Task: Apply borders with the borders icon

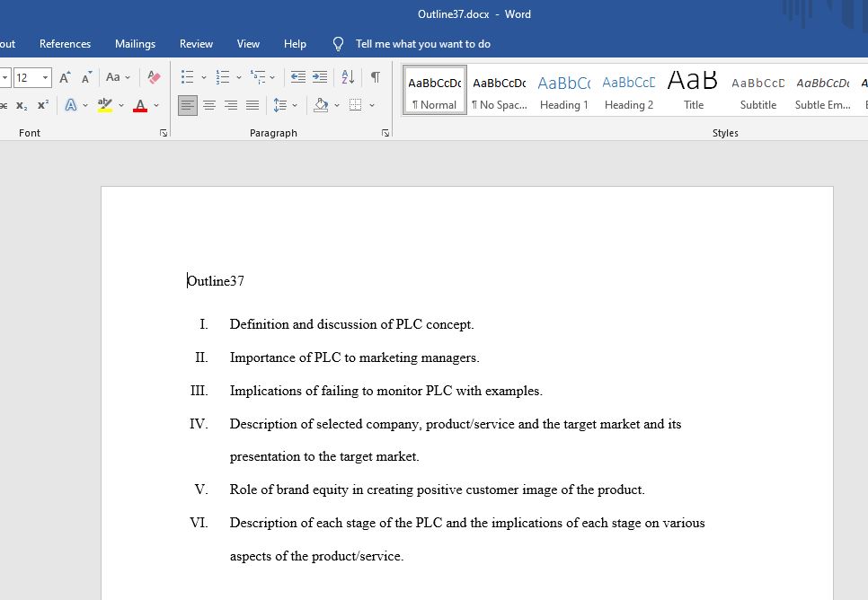Action: tap(356, 105)
